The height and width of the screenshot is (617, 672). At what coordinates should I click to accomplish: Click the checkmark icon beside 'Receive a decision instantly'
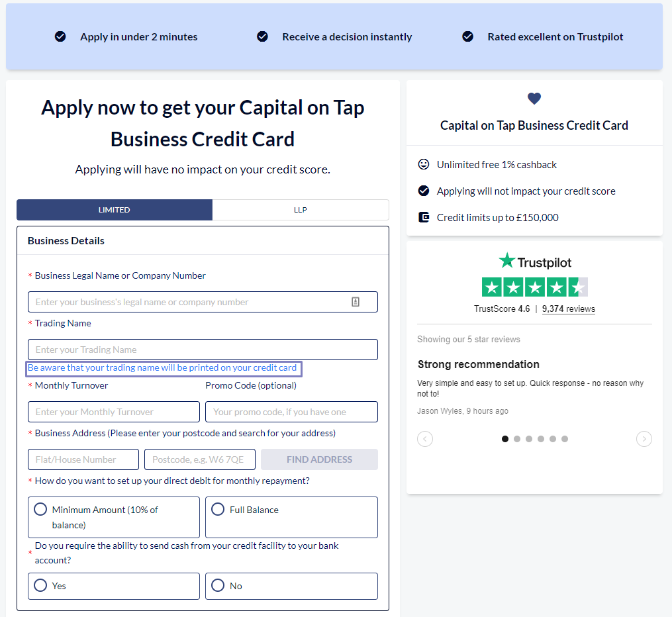pyautogui.click(x=262, y=36)
